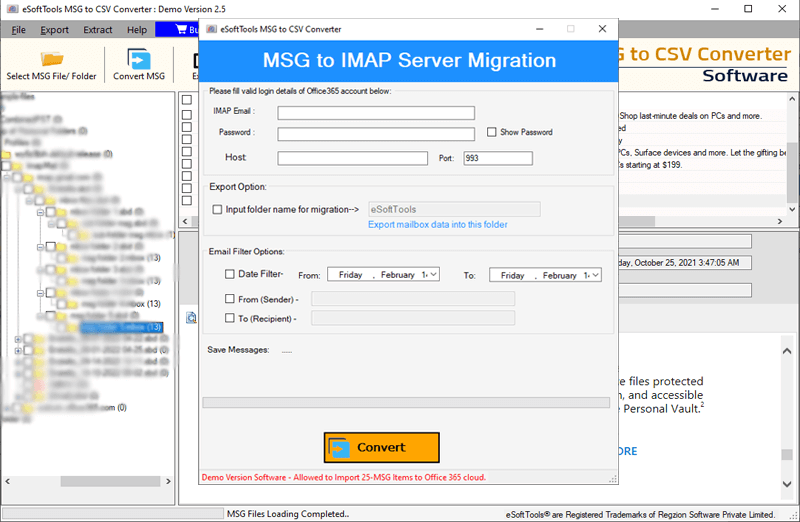Click the Export mailbox data into this folder link
The image size is (800, 522).
click(437, 225)
